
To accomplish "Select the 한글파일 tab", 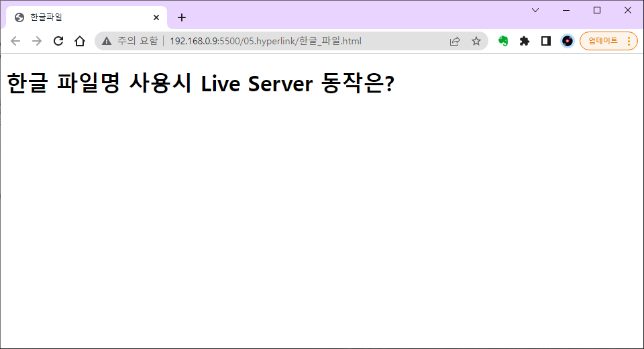I will tap(87, 17).
